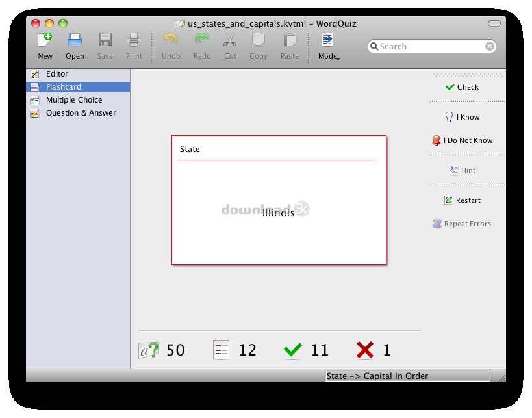532x418 pixels.
Task: Click the green zoom window button
Action: tap(63, 23)
